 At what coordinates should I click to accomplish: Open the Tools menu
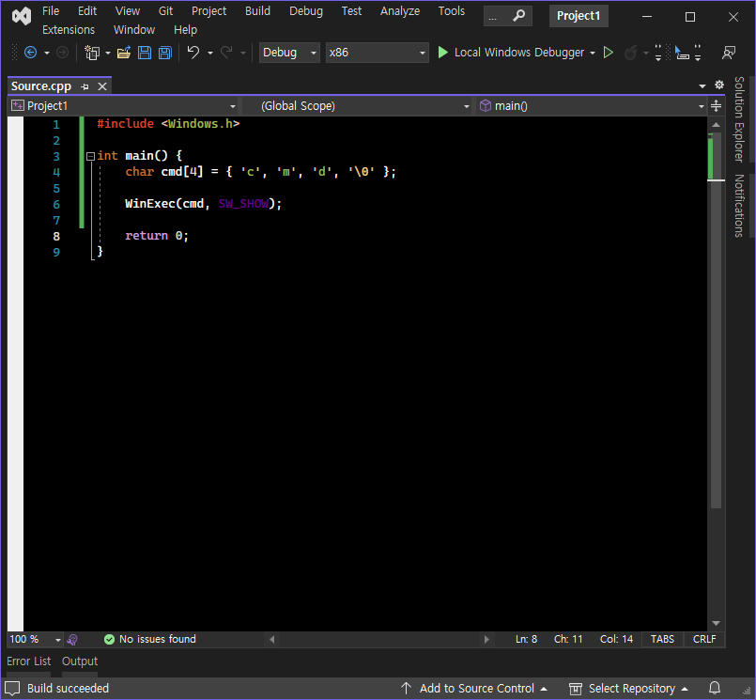[452, 11]
